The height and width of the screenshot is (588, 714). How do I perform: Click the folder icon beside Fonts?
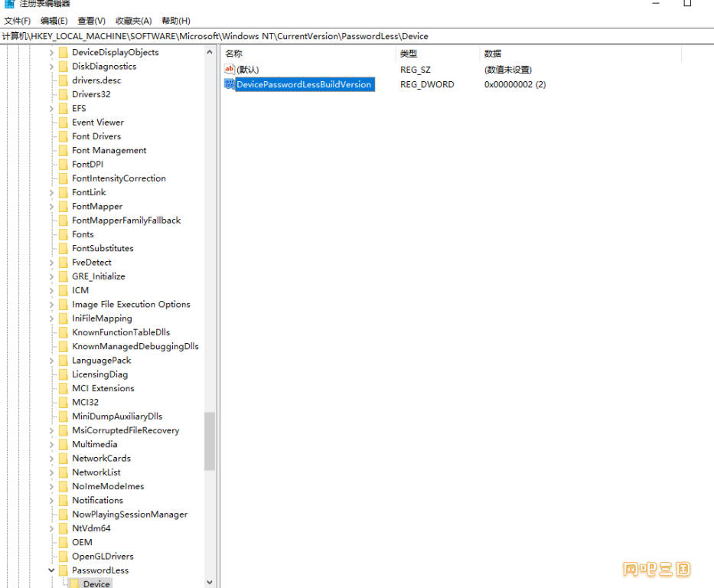pos(63,234)
